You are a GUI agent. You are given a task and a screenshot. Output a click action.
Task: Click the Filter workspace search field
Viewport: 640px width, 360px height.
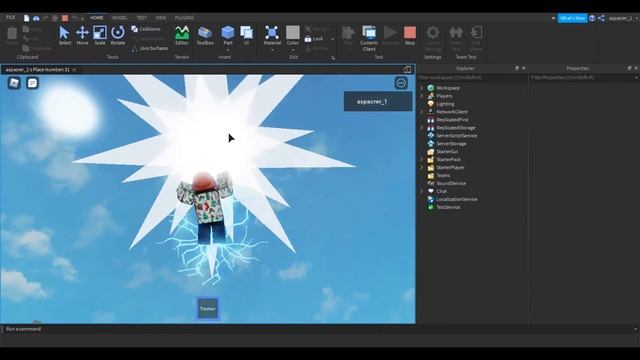coord(472,78)
